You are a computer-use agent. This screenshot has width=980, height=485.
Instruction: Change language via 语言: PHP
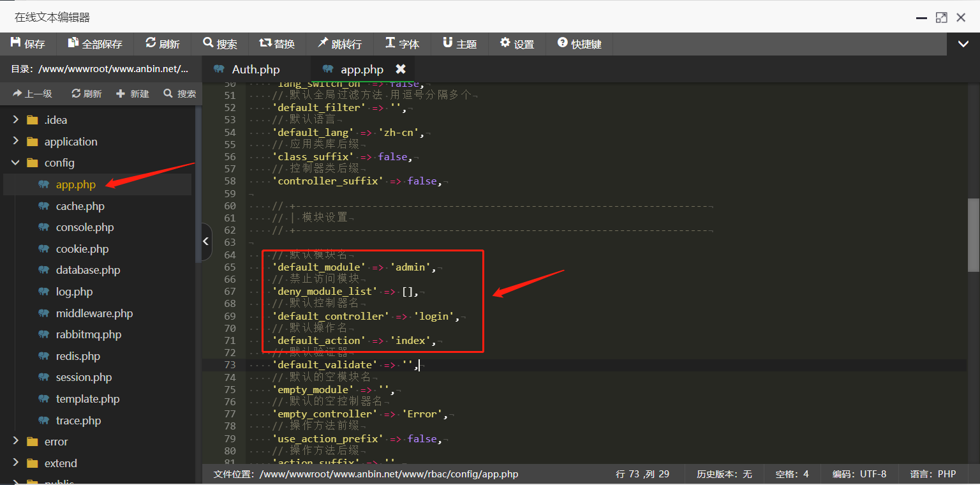pyautogui.click(x=933, y=474)
